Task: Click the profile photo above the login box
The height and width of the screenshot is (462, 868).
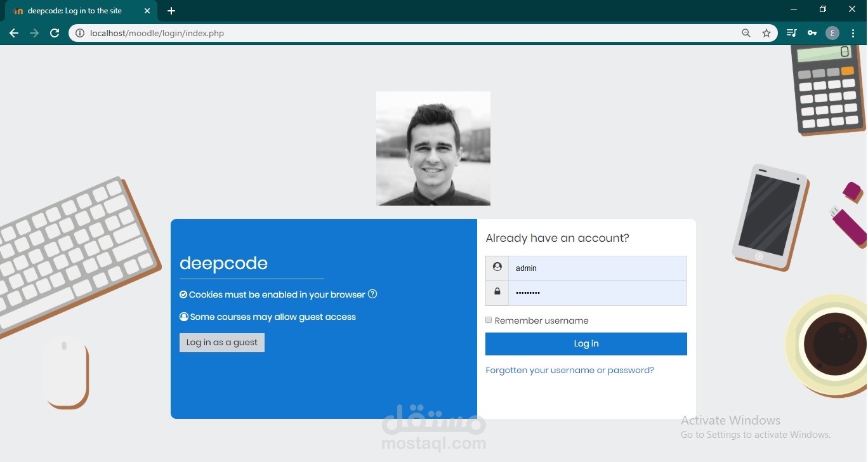Action: click(x=433, y=148)
